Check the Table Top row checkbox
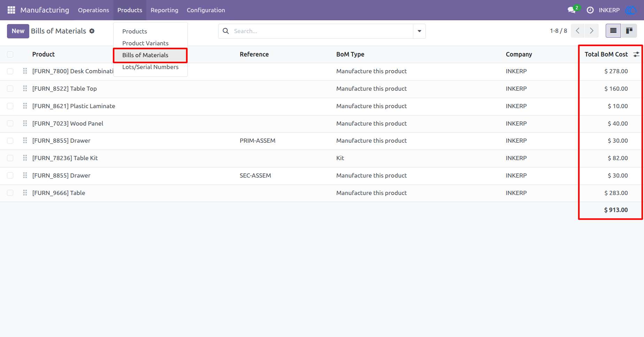Image resolution: width=644 pixels, height=337 pixels. pyautogui.click(x=10, y=89)
